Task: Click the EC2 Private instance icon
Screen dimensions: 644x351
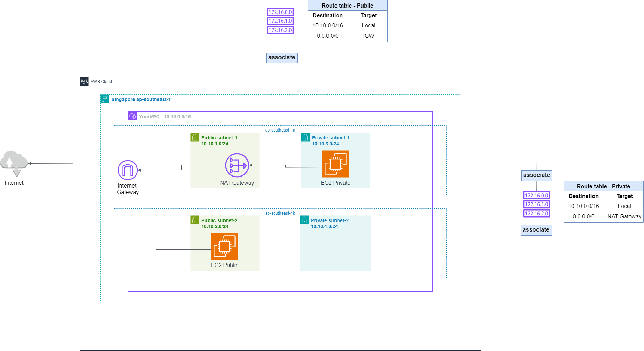Action: pos(335,164)
